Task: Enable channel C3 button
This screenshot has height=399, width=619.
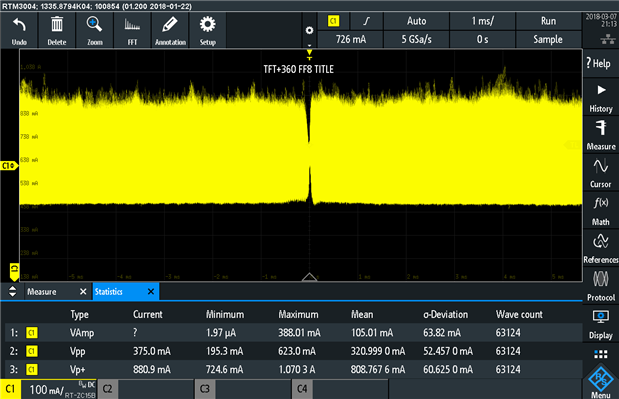Action: coord(205,389)
